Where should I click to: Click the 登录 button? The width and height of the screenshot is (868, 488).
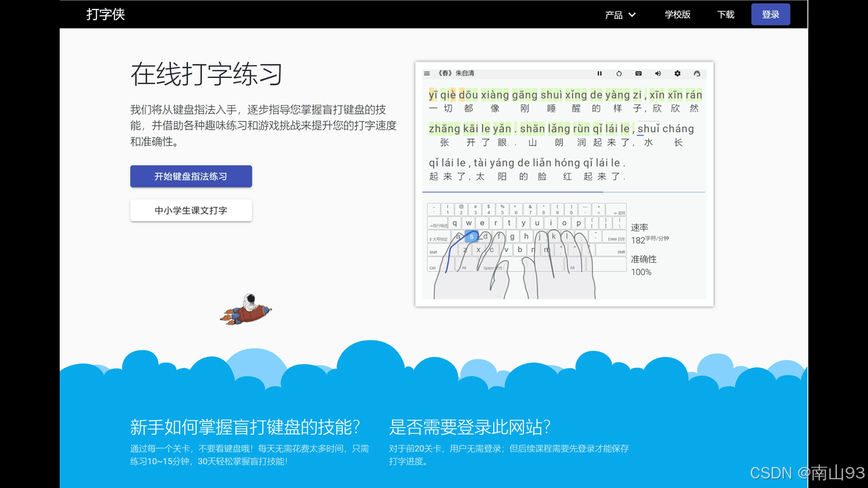(x=770, y=14)
